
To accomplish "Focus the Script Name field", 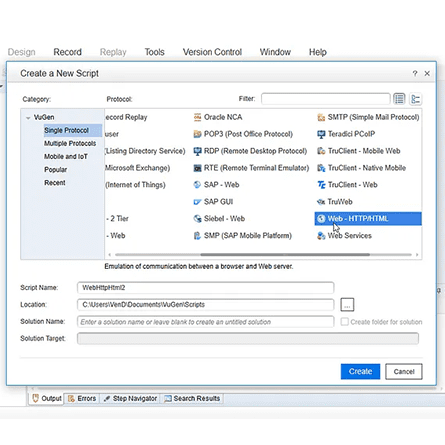I will [205, 288].
